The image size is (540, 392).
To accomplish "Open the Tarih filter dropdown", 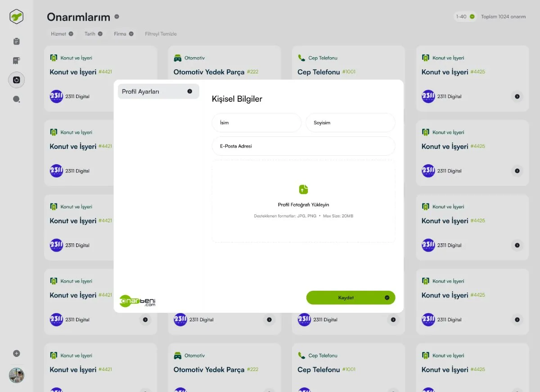I will tap(93, 34).
